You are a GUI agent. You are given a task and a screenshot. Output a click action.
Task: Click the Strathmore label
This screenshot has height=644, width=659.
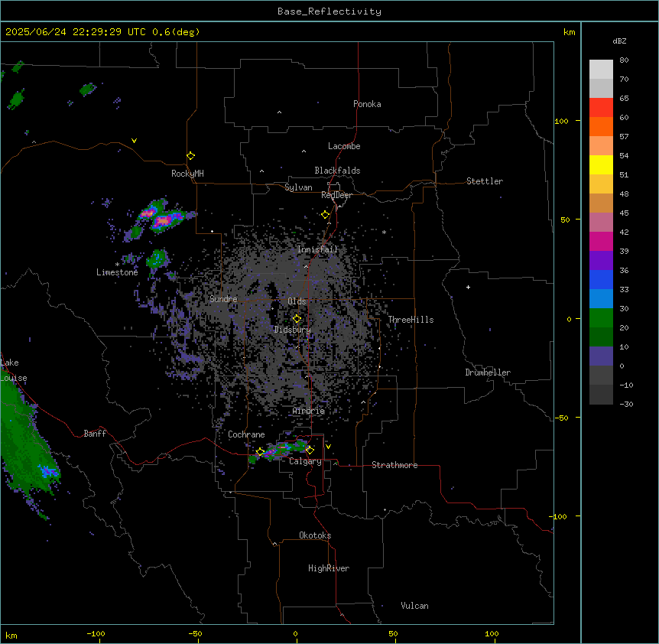tap(394, 465)
